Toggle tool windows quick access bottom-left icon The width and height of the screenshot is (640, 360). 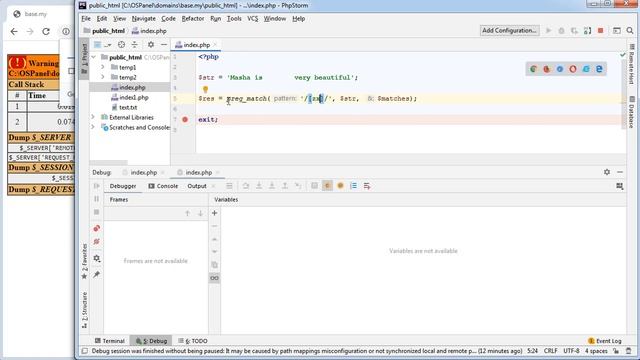click(x=84, y=351)
